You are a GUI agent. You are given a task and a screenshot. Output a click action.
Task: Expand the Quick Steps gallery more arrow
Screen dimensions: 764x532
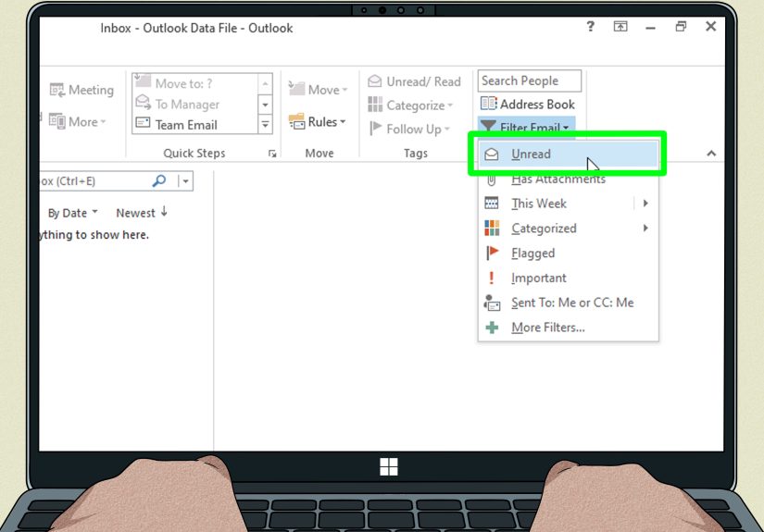pos(265,125)
